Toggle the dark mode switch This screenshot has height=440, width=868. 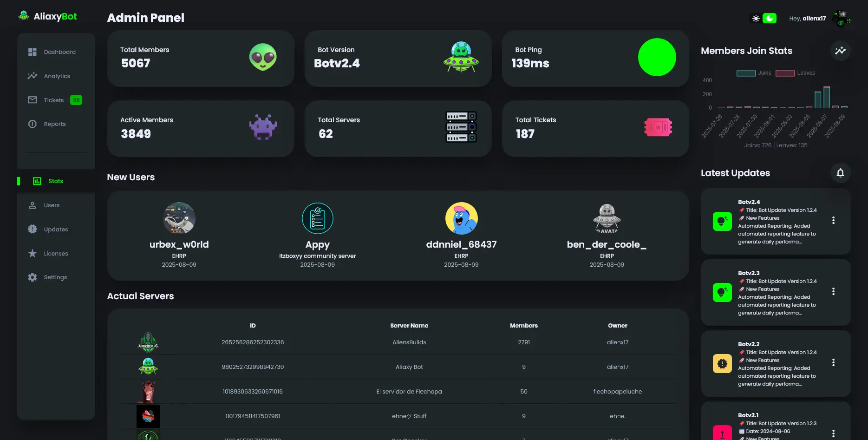coord(769,18)
